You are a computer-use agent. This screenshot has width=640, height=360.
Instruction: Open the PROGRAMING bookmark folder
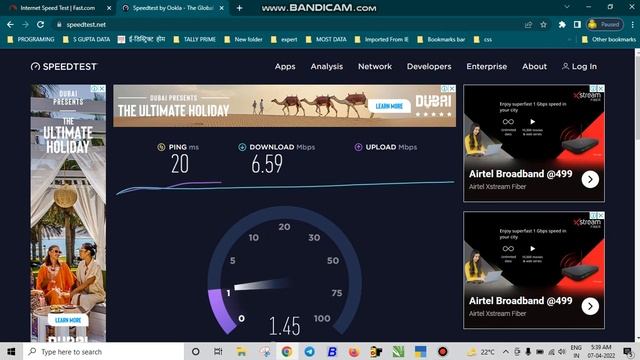(x=31, y=40)
